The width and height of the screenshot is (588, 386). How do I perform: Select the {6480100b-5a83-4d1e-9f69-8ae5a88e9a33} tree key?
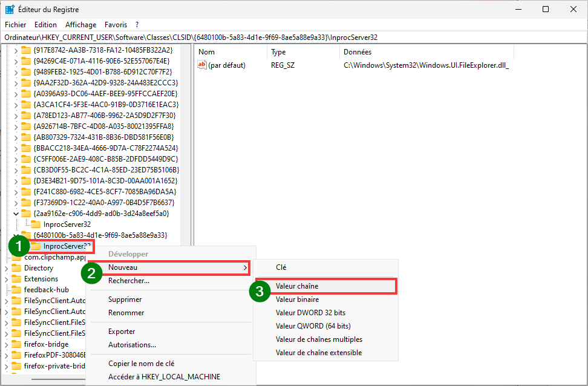click(100, 235)
